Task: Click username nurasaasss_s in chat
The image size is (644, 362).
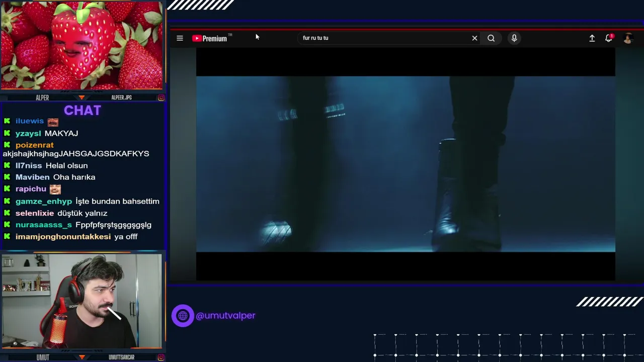Action: pos(44,225)
